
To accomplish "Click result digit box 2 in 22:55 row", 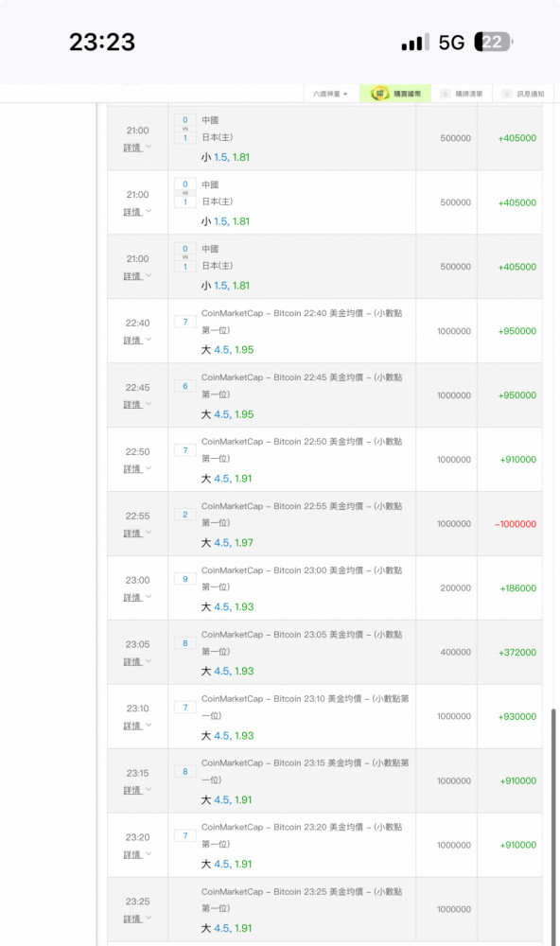I will [x=185, y=515].
